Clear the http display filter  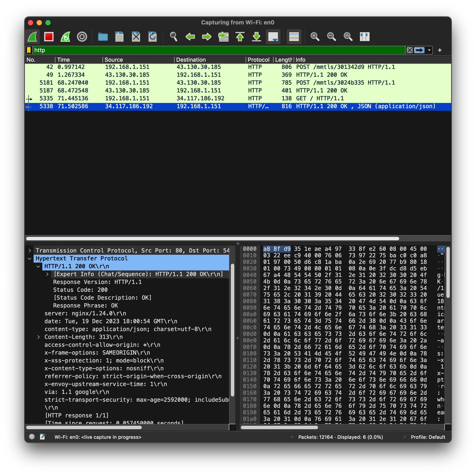click(409, 50)
